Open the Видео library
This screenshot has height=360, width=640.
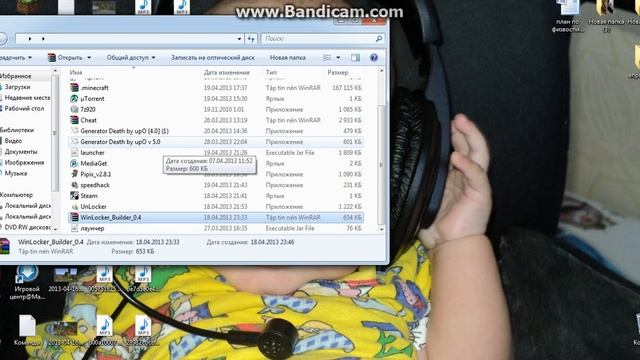click(13, 141)
